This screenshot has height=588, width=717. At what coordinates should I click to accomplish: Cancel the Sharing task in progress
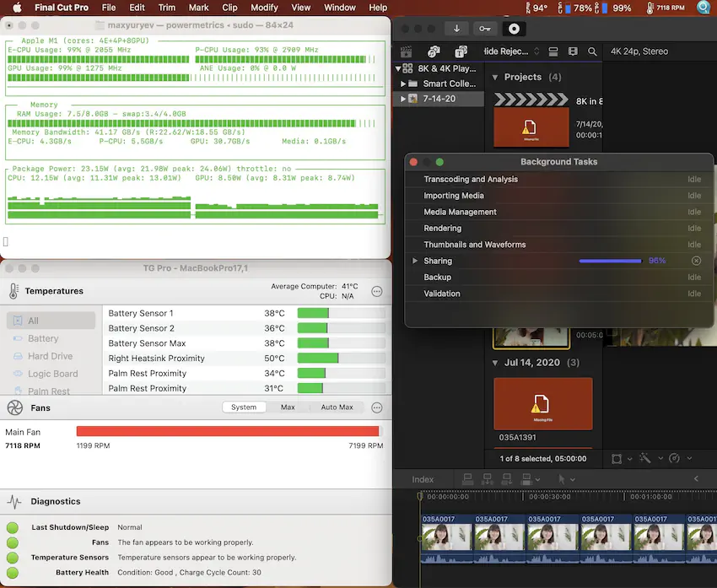click(696, 261)
